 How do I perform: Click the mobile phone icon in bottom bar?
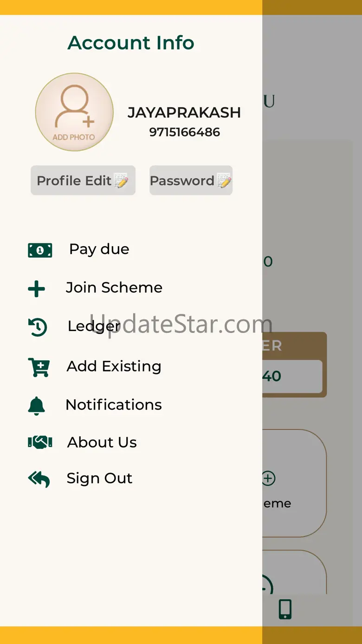(285, 609)
